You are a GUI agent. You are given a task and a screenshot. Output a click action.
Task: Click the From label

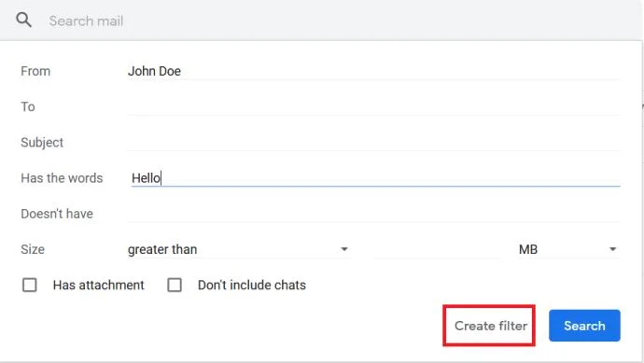pos(35,71)
